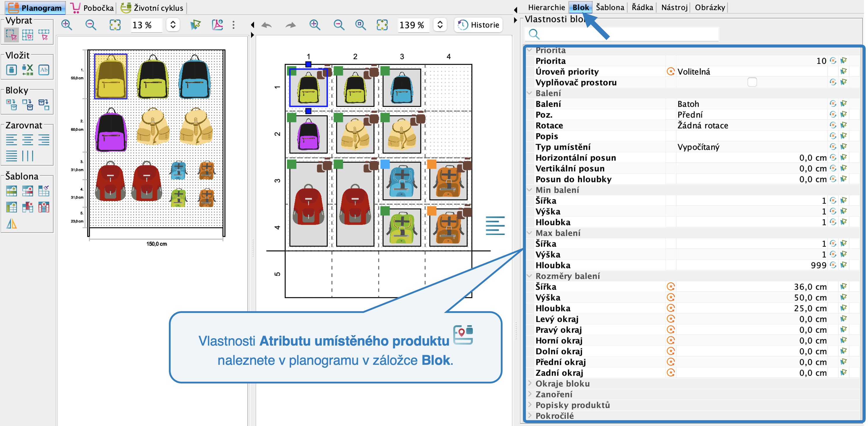Image resolution: width=868 pixels, height=426 pixels.
Task: Select the purple backpack in the block grid
Action: point(308,135)
